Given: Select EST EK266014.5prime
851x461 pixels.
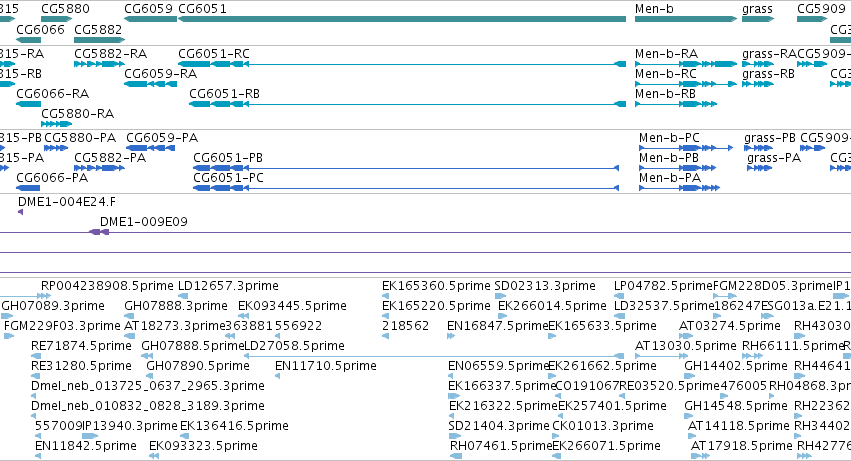Looking at the screenshot, I should [552, 306].
